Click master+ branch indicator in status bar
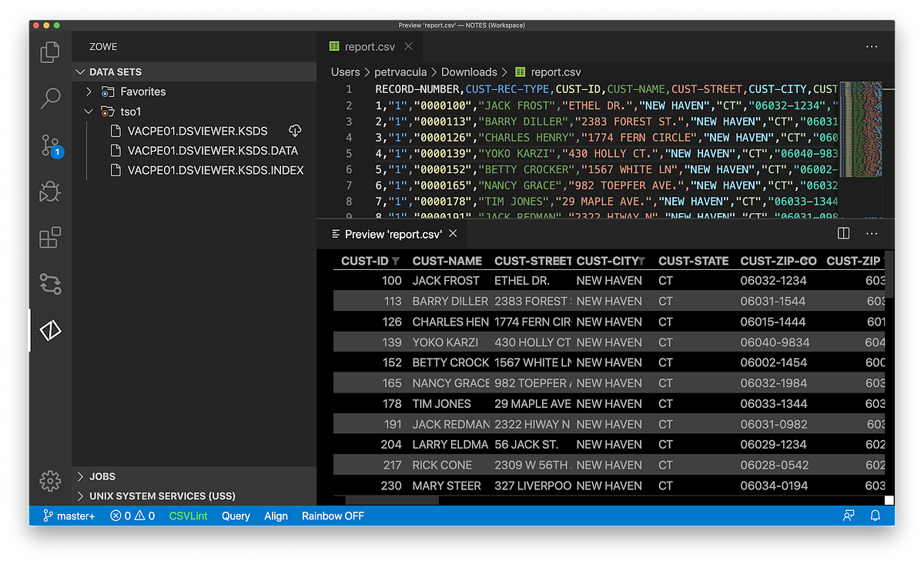The width and height of the screenshot is (924, 564). tap(68, 516)
